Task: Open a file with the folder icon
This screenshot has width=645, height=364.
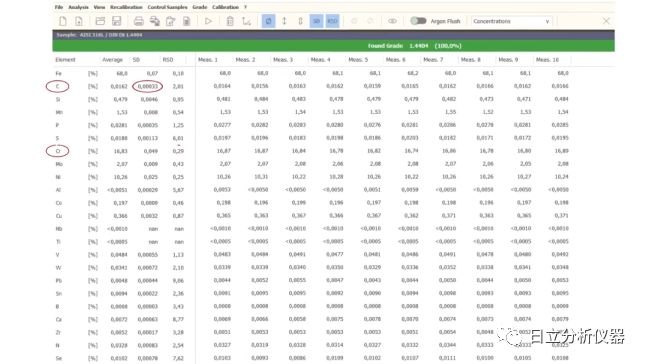Action: (100, 21)
